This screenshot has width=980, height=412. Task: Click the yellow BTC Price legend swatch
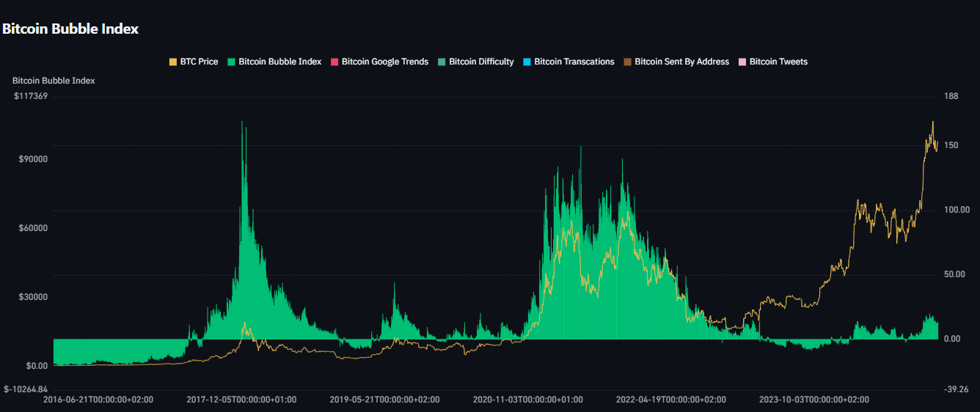point(173,62)
